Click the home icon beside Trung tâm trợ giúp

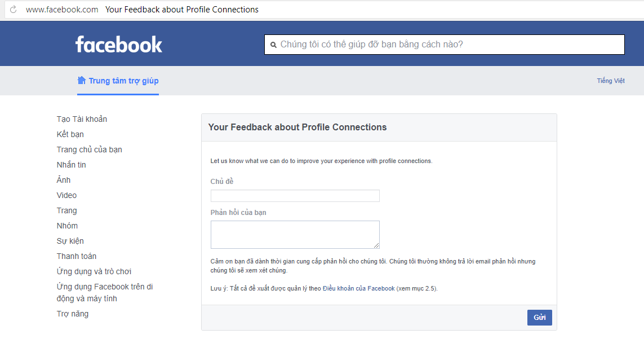click(82, 80)
